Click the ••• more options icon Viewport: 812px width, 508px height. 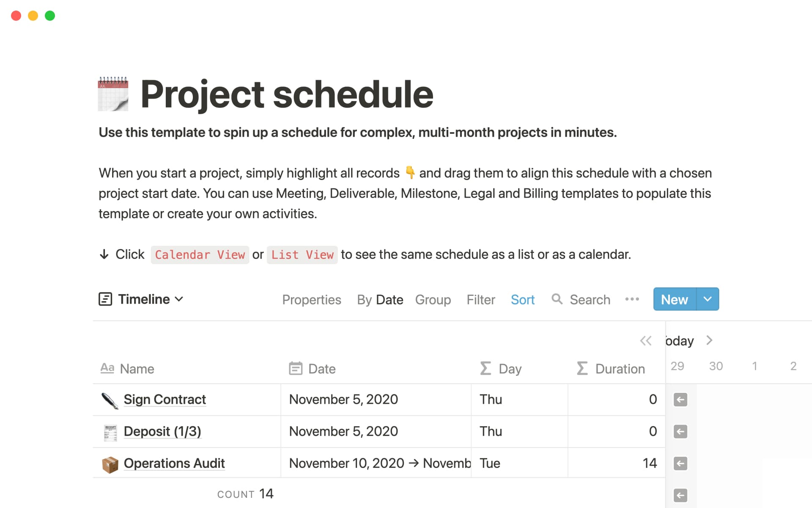point(632,299)
